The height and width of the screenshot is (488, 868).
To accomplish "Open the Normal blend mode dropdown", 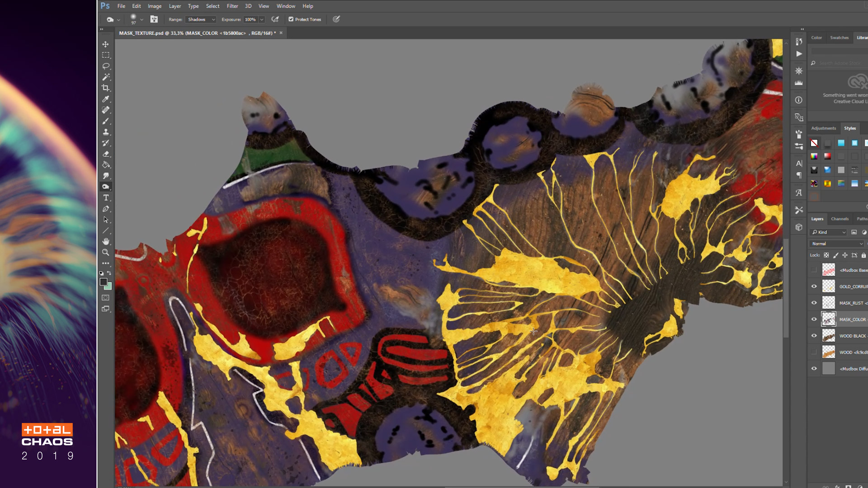I will (837, 244).
